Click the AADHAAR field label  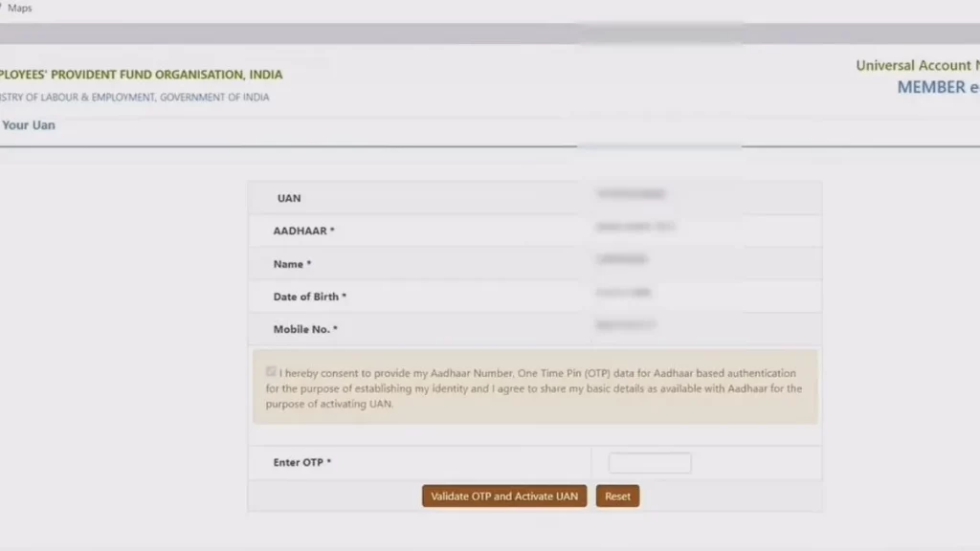(x=303, y=231)
